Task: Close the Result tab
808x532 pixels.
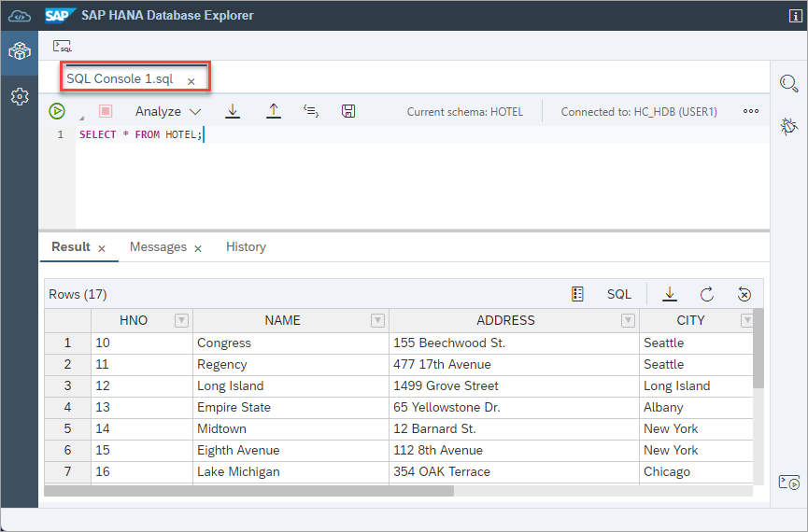Action: tap(102, 249)
